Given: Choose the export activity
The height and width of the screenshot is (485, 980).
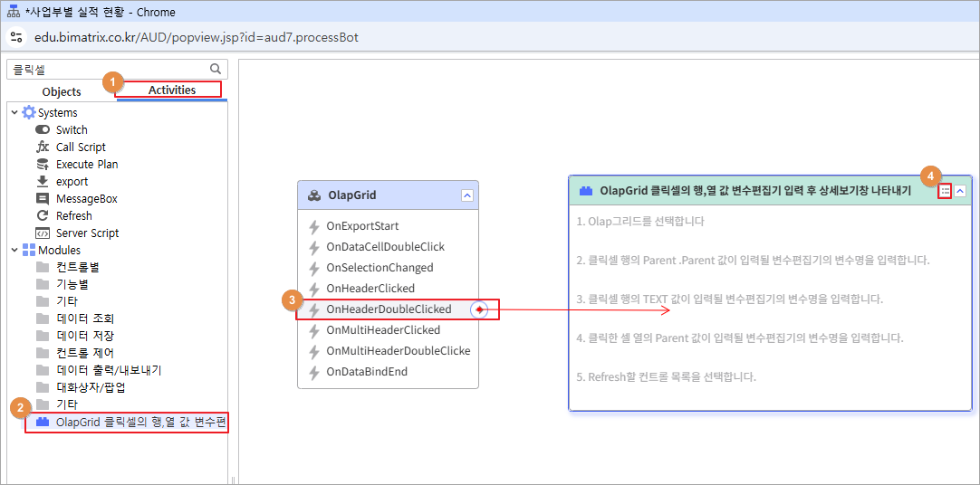Looking at the screenshot, I should (x=72, y=182).
